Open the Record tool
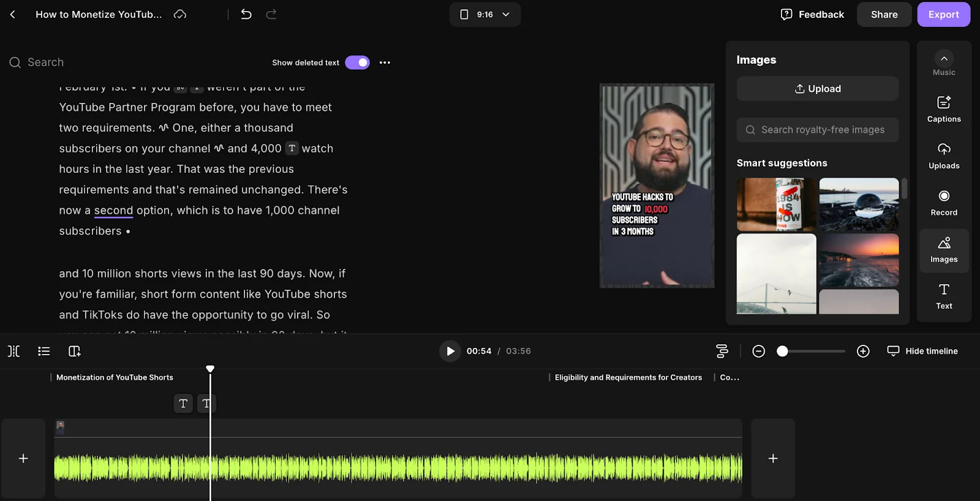 point(943,203)
